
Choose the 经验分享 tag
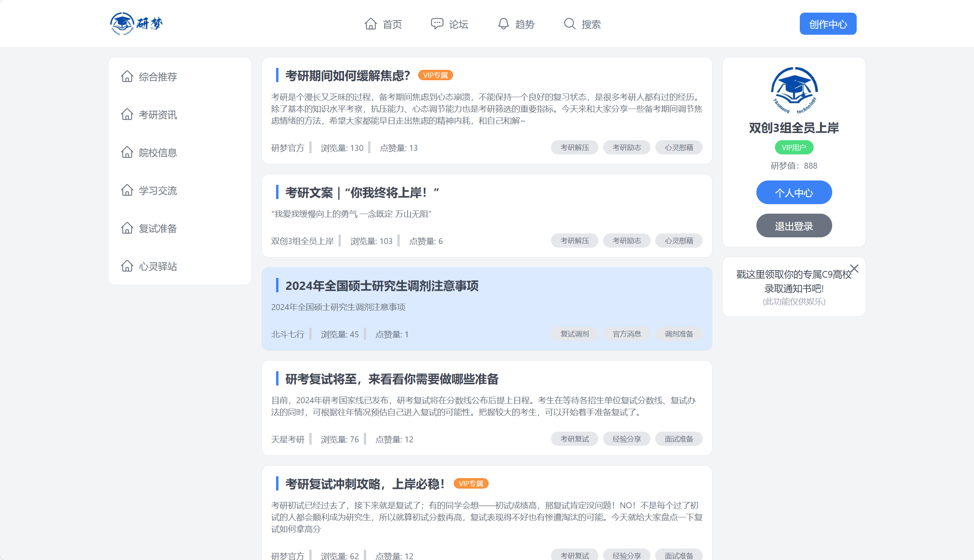coord(626,439)
